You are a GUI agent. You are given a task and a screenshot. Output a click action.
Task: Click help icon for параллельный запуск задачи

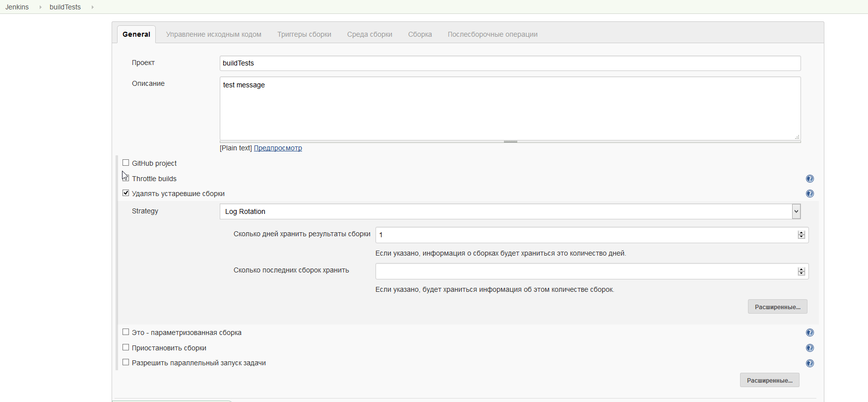click(x=809, y=363)
